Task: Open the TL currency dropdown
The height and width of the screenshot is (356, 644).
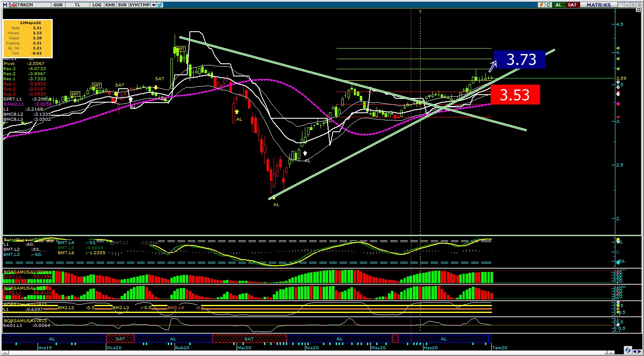Action: point(78,5)
